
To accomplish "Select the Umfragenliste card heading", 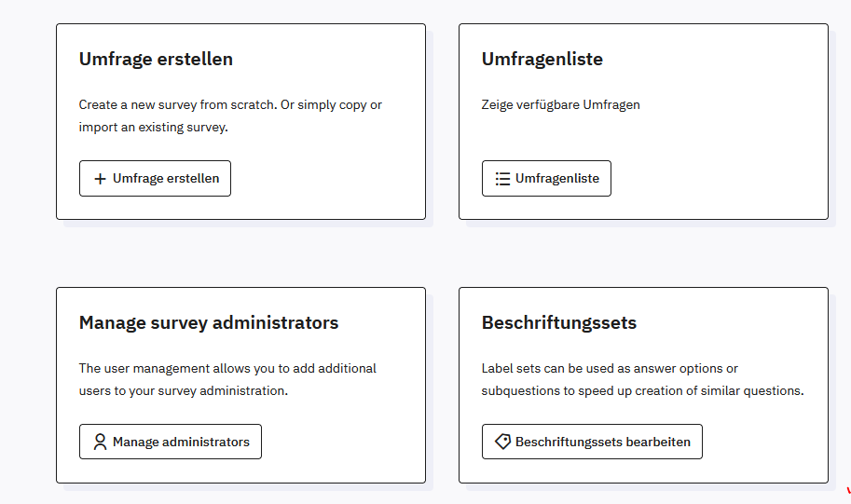I will 542,60.
